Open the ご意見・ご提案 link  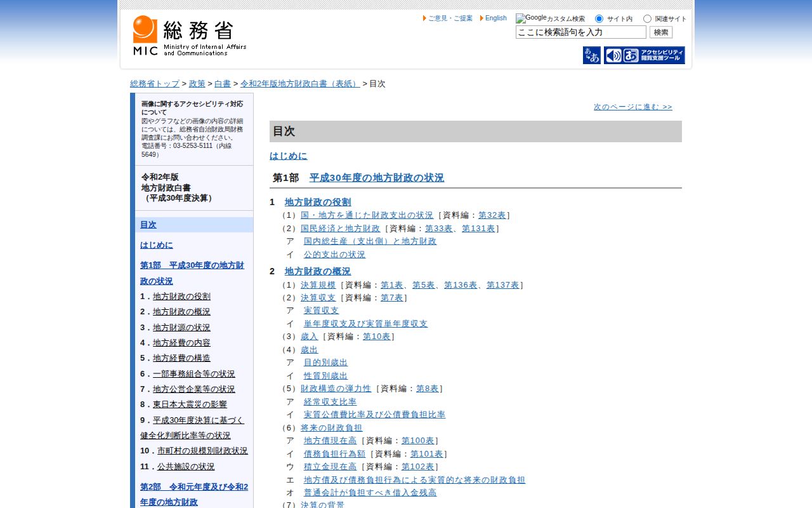click(x=450, y=18)
